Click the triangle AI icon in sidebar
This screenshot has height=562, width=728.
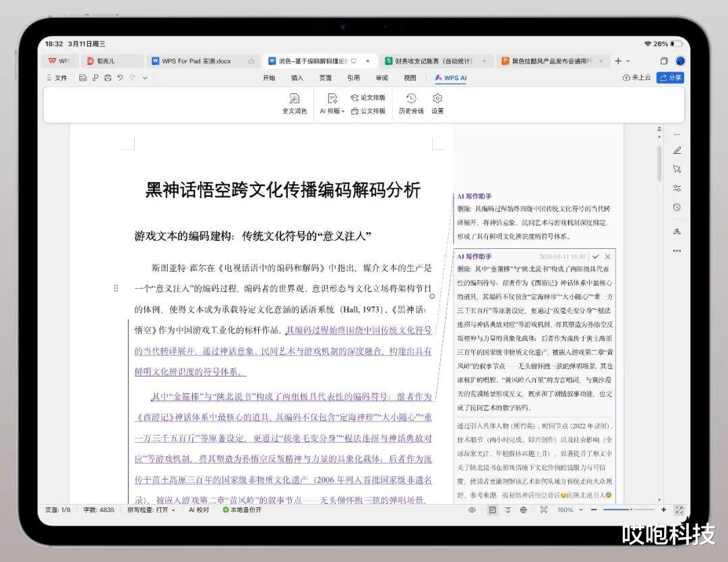[677, 231]
